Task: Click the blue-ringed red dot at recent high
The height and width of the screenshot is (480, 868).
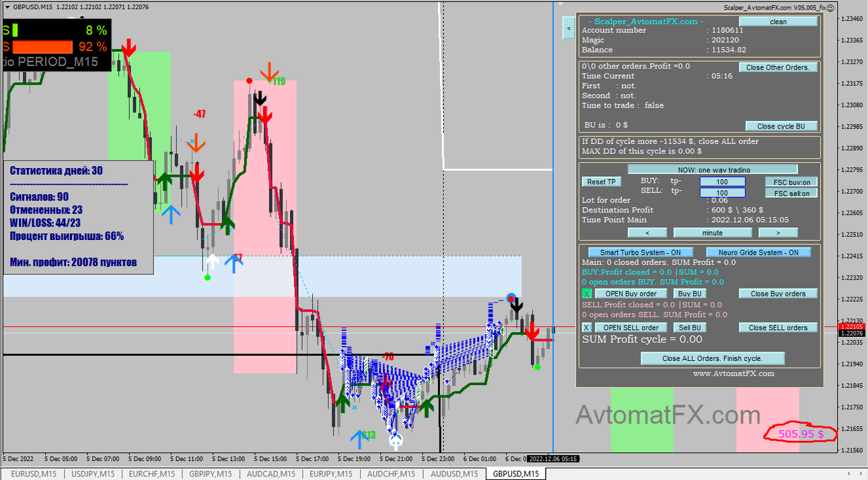Action: tap(511, 298)
